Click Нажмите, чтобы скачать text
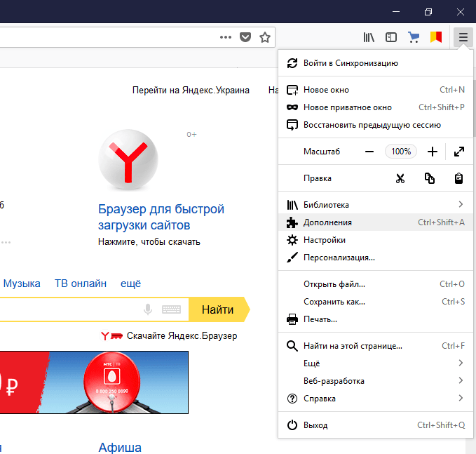The image size is (476, 454). (x=149, y=242)
